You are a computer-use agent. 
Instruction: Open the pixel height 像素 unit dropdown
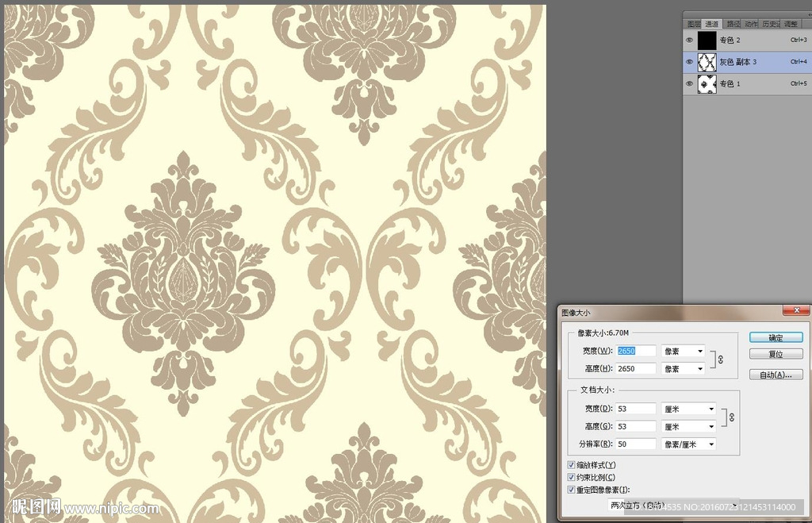(x=683, y=368)
